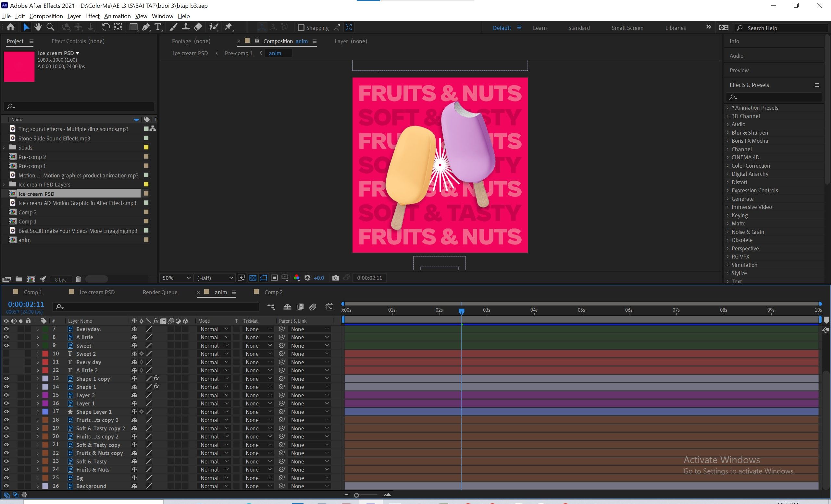The height and width of the screenshot is (504, 831).
Task: Hide the Background layer visibility eye
Action: [x=6, y=486]
